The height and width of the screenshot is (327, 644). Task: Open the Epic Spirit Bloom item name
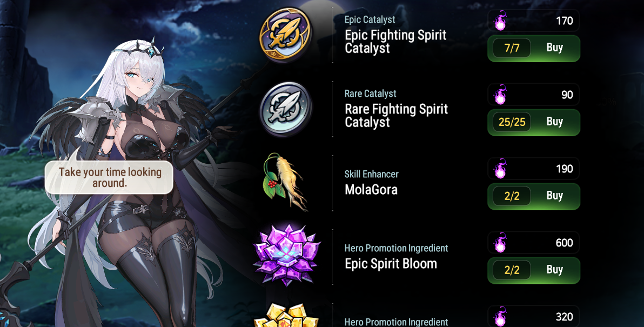(x=391, y=264)
